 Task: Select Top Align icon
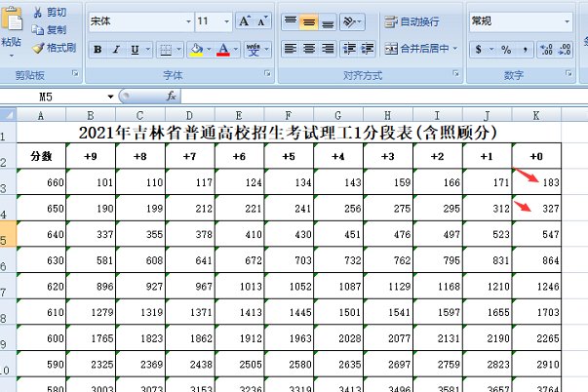291,21
